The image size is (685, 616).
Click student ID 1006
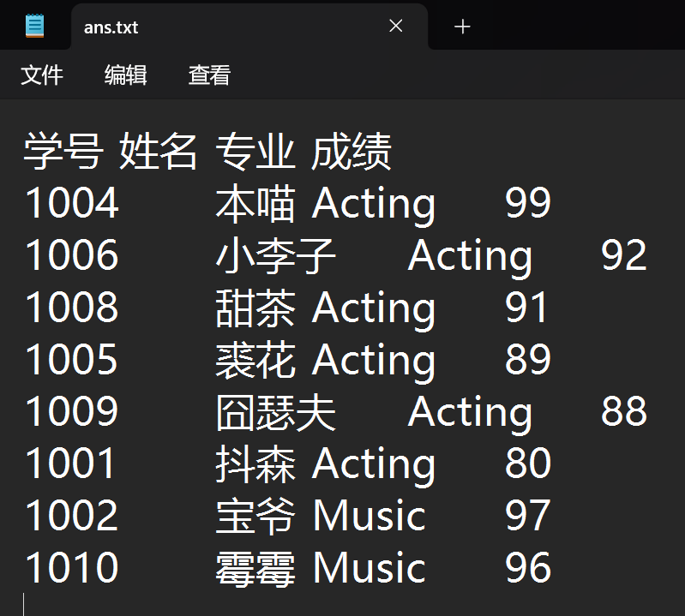pos(72,254)
